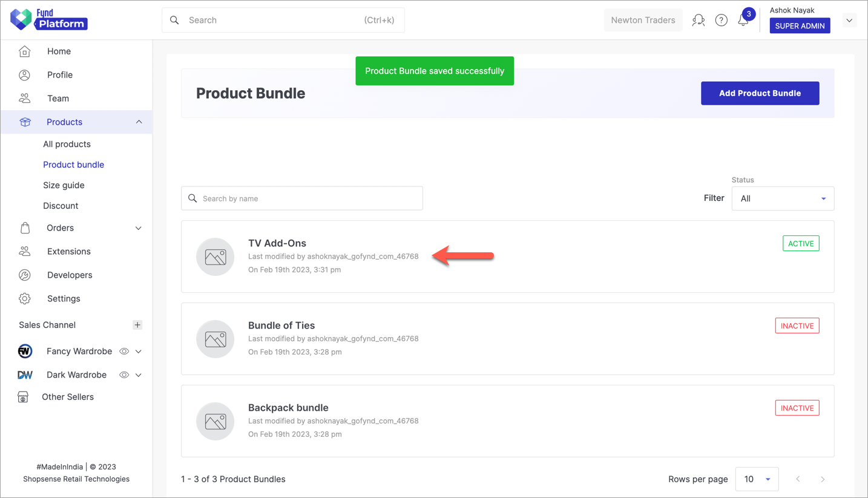Click INACTIVE badge on Backpack bundle
The image size is (868, 498).
(797, 408)
